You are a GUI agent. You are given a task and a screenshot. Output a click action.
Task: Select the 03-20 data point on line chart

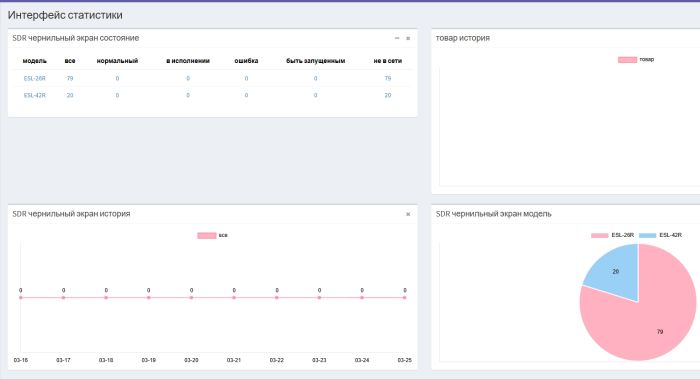pos(191,297)
